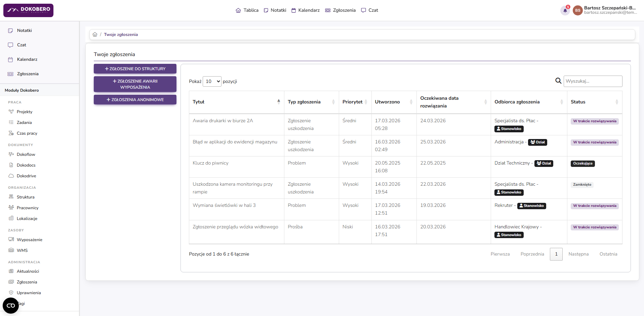The height and width of the screenshot is (316, 644).
Task: Open the Dokoflow module in the sidebar
Action: (26, 154)
